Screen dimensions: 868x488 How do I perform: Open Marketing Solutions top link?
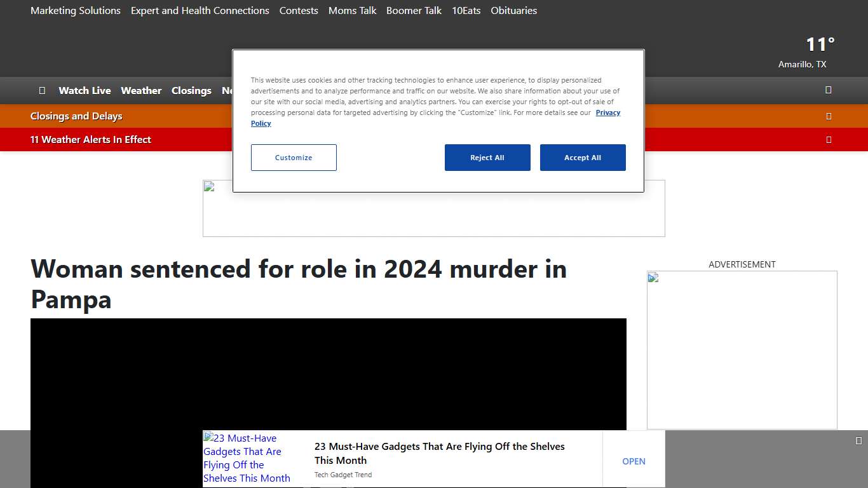[76, 11]
